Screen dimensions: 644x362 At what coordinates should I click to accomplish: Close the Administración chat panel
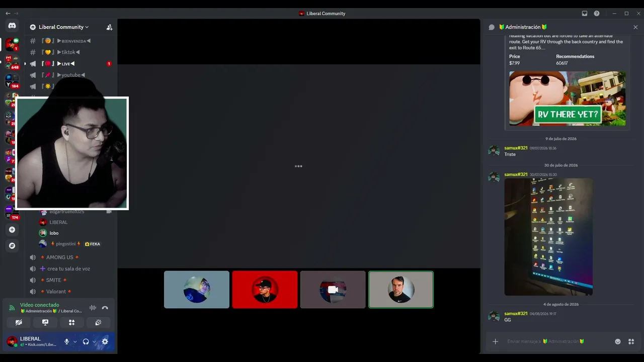[x=635, y=27]
